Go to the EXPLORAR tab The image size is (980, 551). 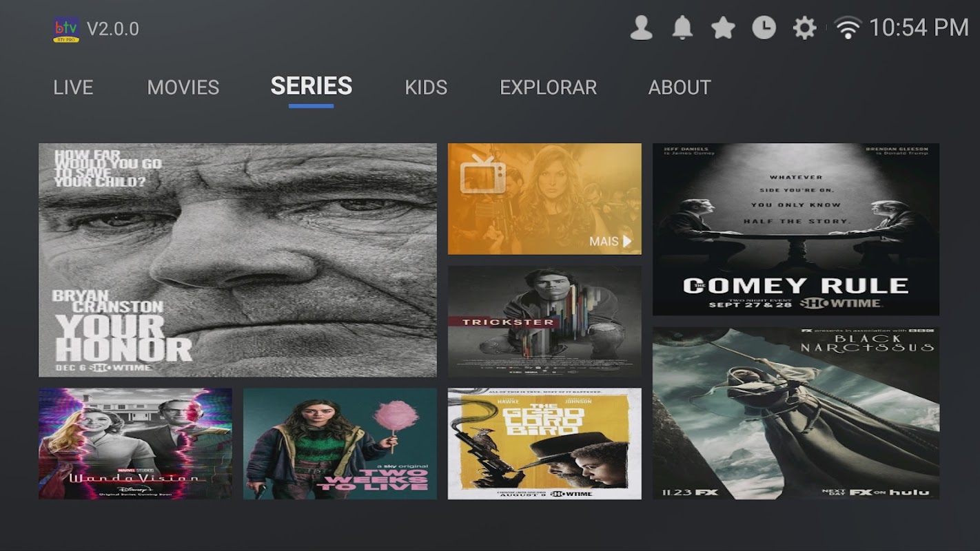tap(549, 87)
